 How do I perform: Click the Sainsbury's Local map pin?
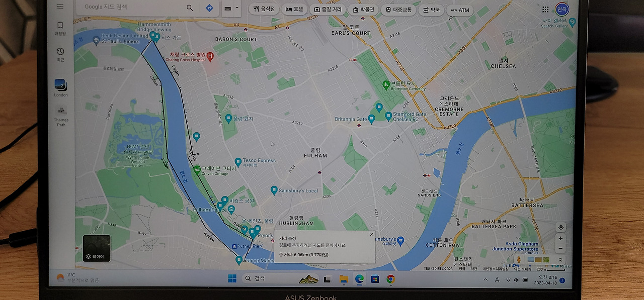274,190
